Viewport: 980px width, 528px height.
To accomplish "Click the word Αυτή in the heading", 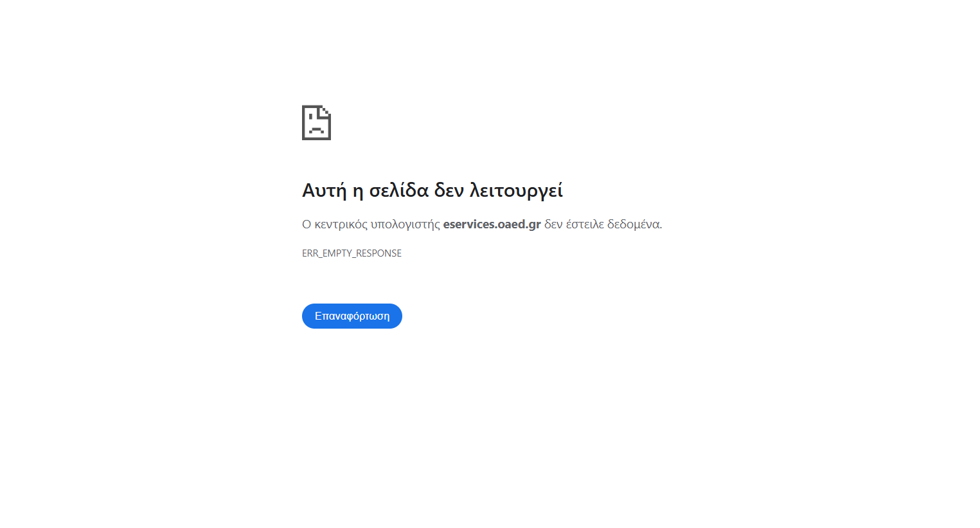I will (324, 190).
